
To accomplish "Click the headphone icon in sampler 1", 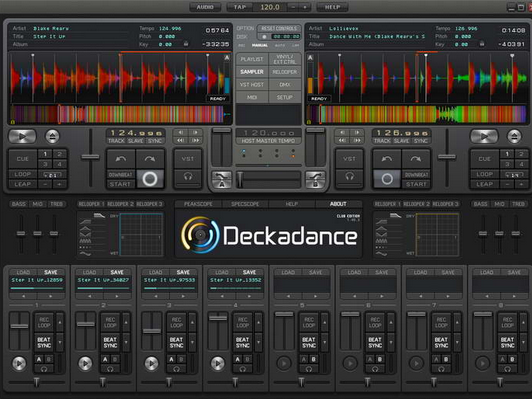I will coord(44,369).
